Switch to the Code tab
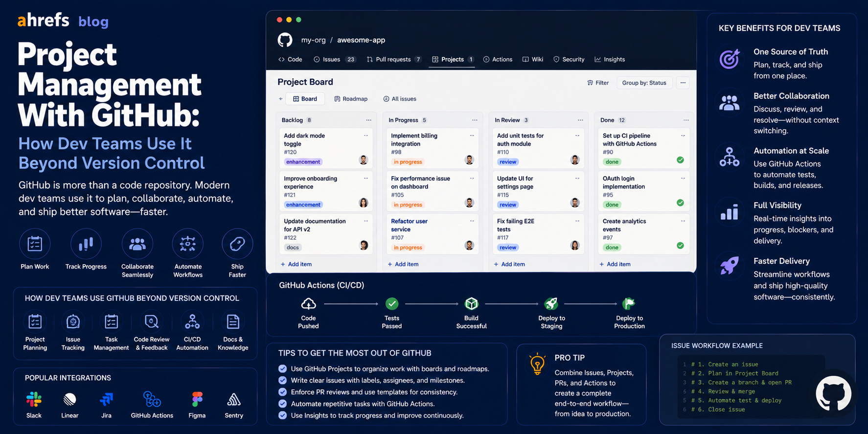 click(290, 59)
